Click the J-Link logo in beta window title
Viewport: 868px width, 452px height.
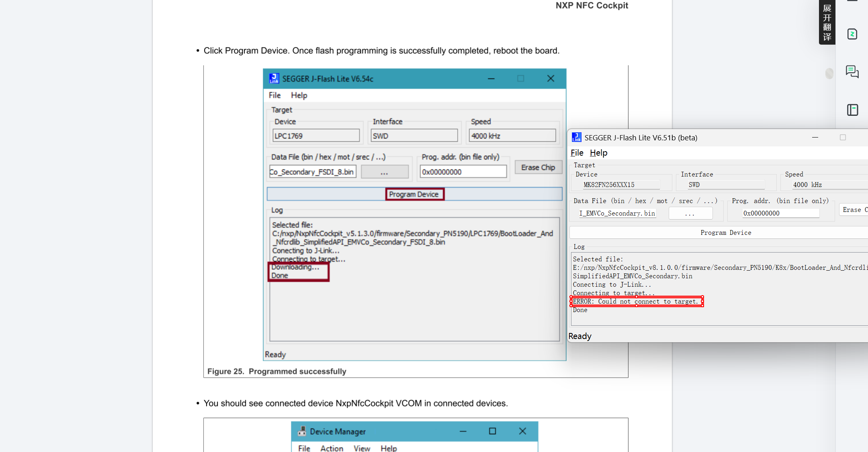577,138
